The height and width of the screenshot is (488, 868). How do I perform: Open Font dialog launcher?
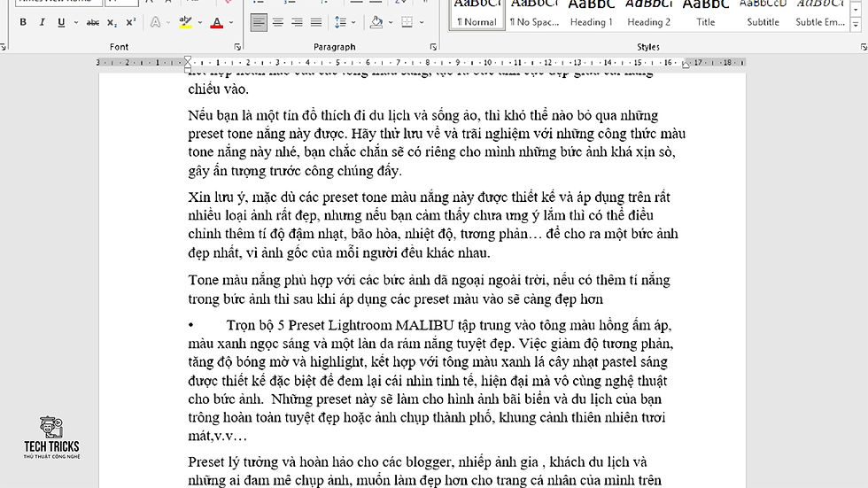click(237, 47)
